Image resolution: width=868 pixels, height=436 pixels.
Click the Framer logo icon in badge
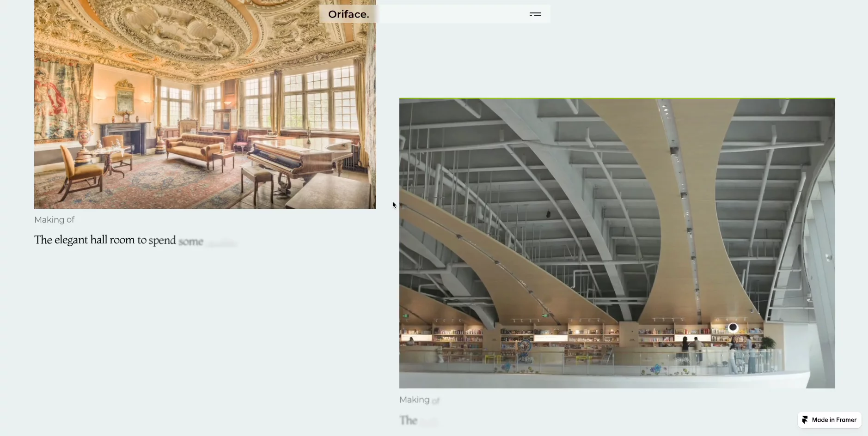(805, 420)
